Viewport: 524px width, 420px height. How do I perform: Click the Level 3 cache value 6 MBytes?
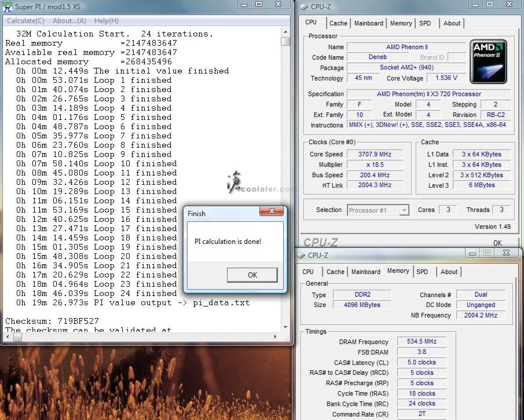(x=482, y=185)
